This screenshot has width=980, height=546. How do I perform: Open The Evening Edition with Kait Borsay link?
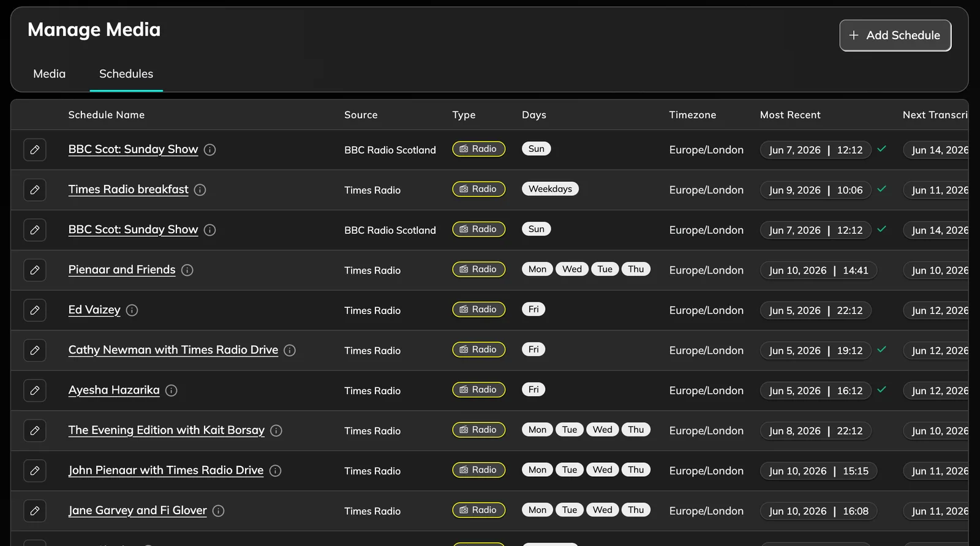click(167, 430)
